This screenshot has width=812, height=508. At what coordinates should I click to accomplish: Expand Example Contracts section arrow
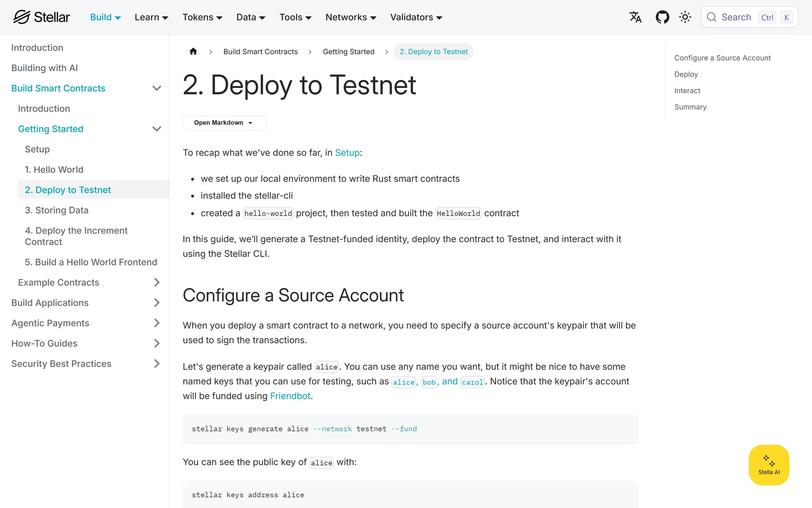click(x=156, y=282)
